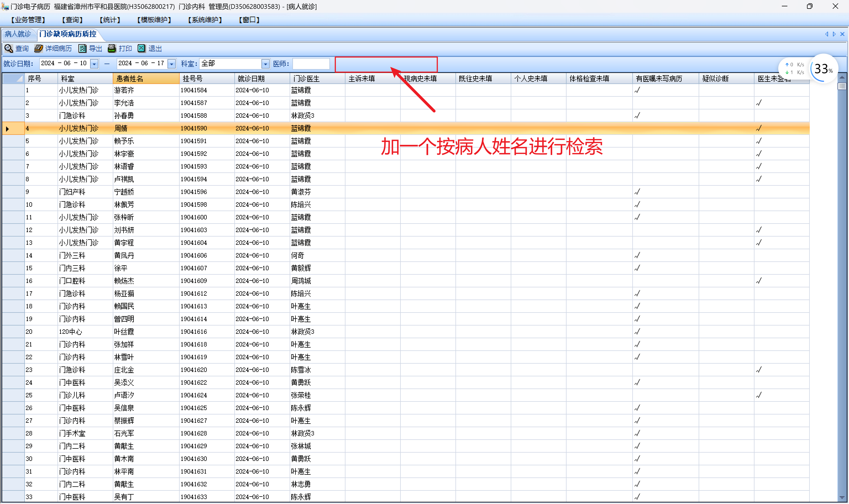Click the tab strip right arrow
This screenshot has height=504, width=849.
click(x=834, y=34)
